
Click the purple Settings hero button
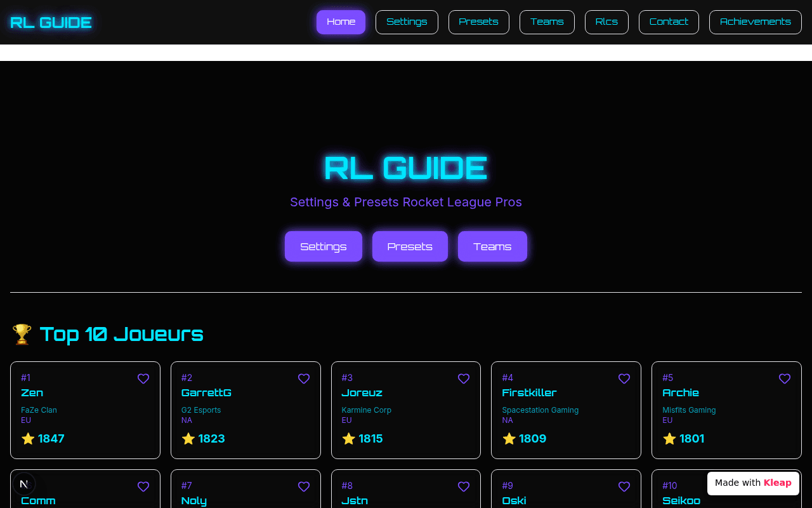pos(324,246)
